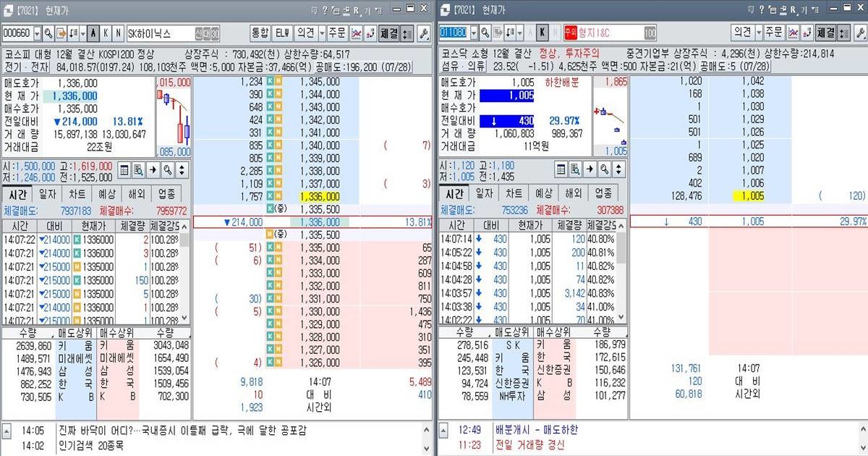Click the right arrow icon in SK하이닉스 price panel
The height and width of the screenshot is (456, 868).
coord(153,169)
